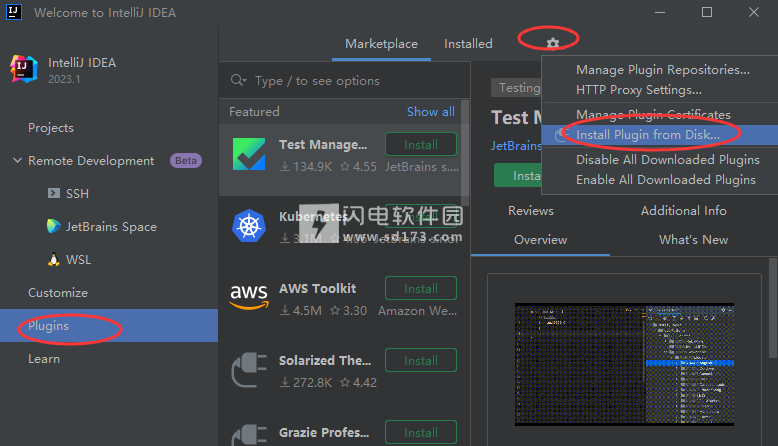
Task: Install the AWS Toolkit plugin
Action: (421, 288)
